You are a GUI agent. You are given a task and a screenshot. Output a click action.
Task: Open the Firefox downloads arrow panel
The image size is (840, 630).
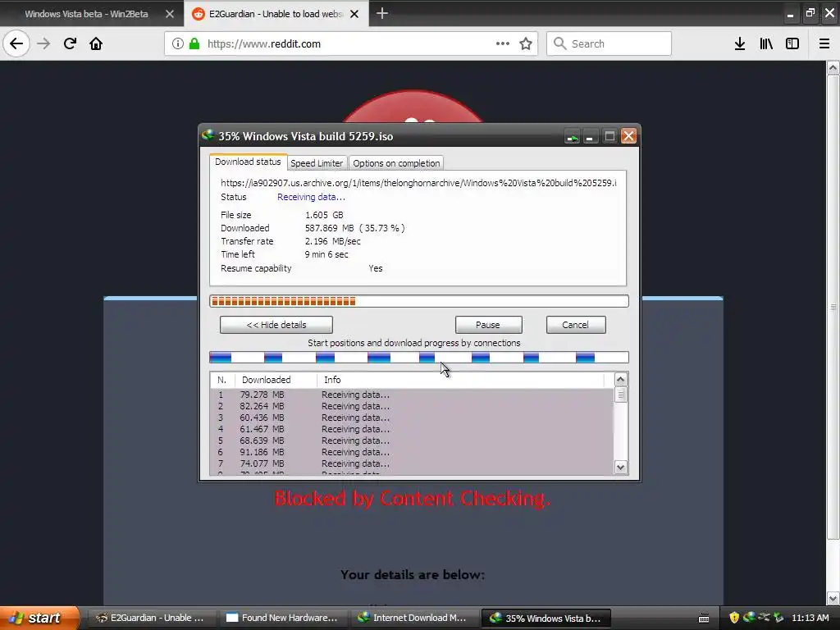coord(740,43)
